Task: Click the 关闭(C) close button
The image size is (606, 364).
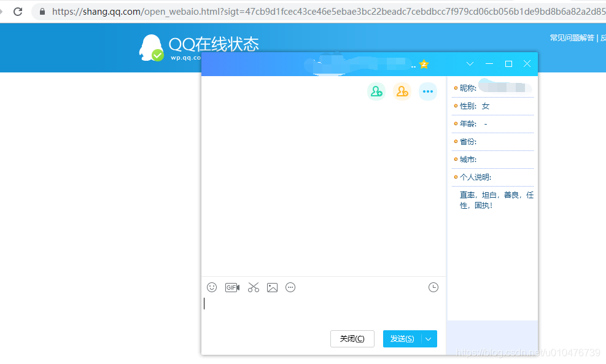Action: pos(352,339)
